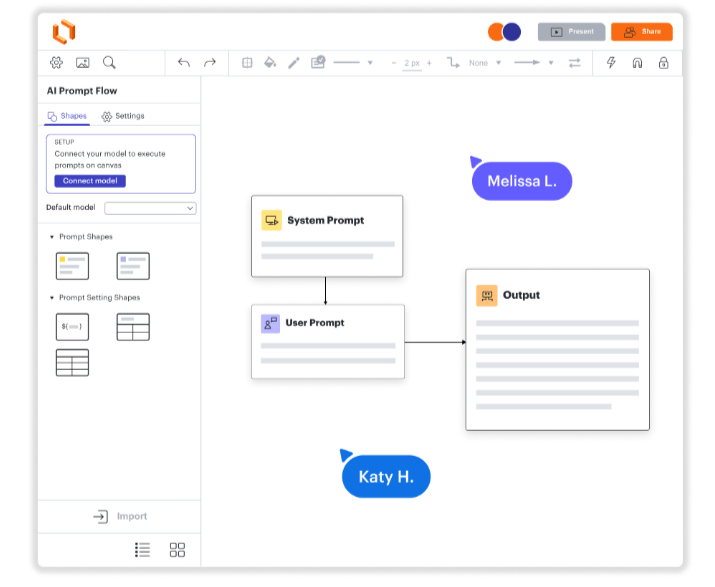Open the arrow endpoint style dropdown
This screenshot has height=587, width=715.
tap(551, 63)
